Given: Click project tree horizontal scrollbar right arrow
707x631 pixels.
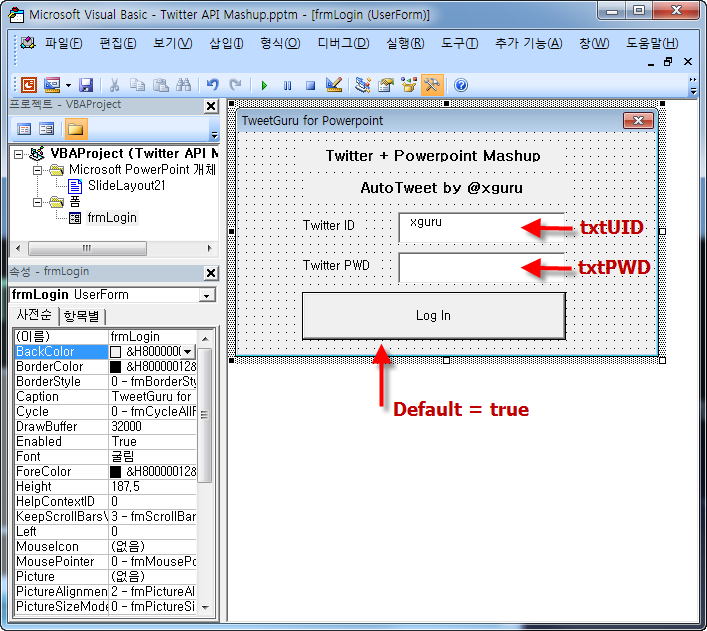Looking at the screenshot, I should click(209, 249).
